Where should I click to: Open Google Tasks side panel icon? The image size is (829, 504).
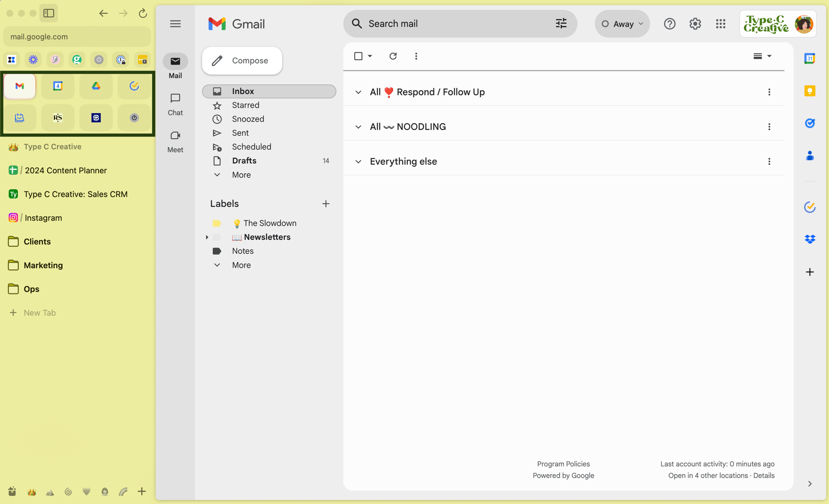(x=810, y=123)
